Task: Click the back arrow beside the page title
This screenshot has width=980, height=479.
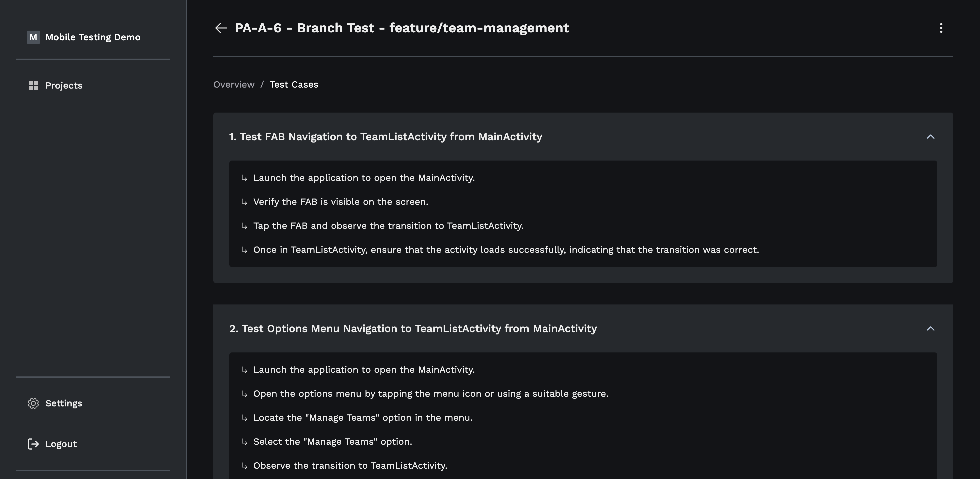Action: pos(221,28)
